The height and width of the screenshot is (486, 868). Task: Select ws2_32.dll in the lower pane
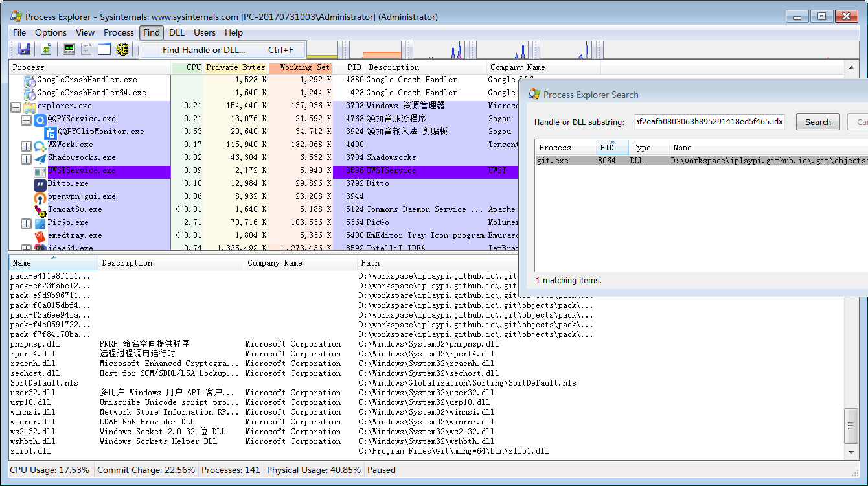click(32, 432)
